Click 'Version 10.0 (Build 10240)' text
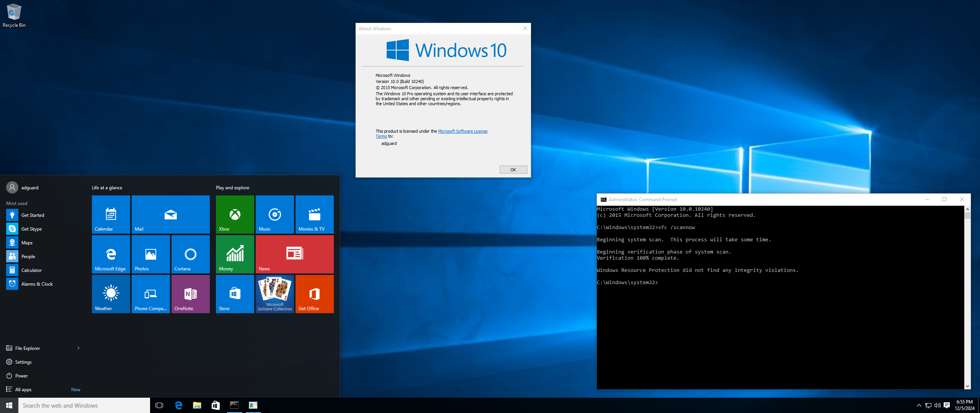The image size is (980, 413). (x=400, y=81)
